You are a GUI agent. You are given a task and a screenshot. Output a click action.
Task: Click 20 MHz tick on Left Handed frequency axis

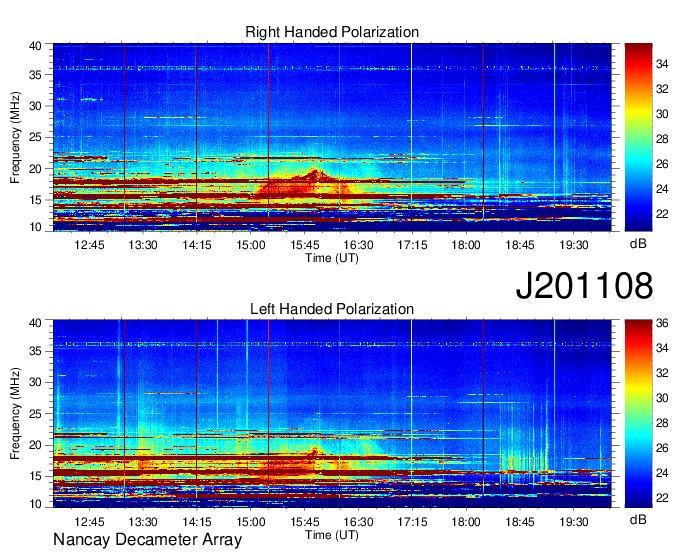click(x=35, y=445)
